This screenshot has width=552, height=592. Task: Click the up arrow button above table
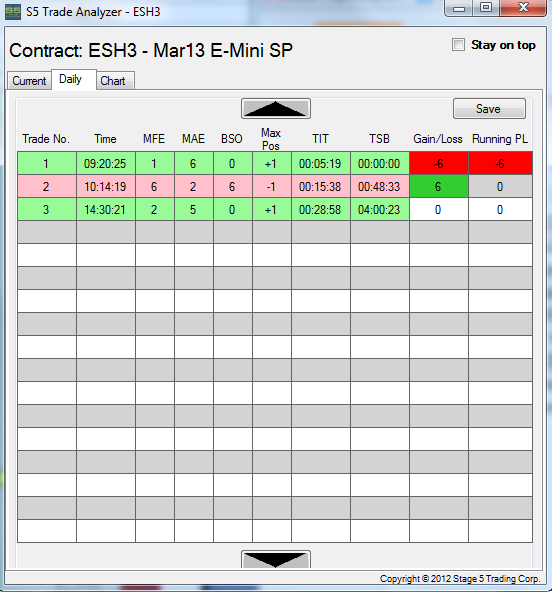click(x=276, y=109)
